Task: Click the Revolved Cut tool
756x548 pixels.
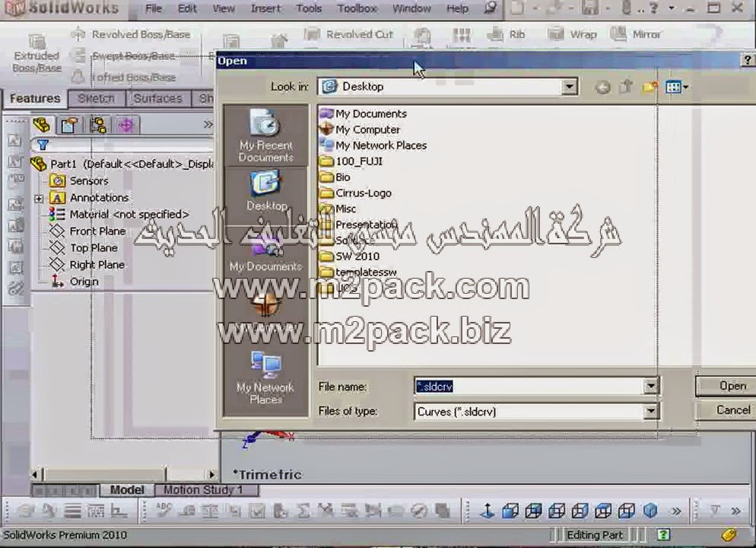Action: pyautogui.click(x=349, y=34)
